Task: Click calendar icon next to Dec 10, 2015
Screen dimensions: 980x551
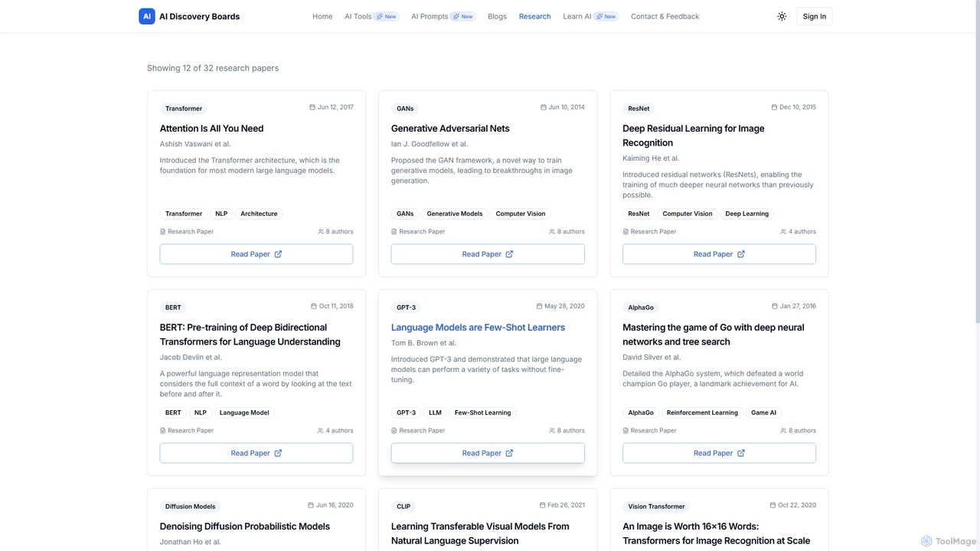Action: click(x=774, y=107)
